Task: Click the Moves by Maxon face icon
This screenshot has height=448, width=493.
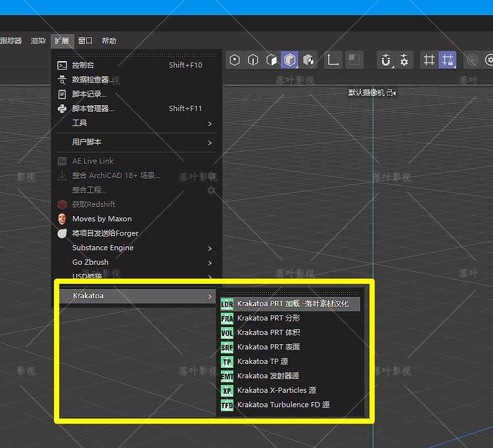Action: click(62, 219)
